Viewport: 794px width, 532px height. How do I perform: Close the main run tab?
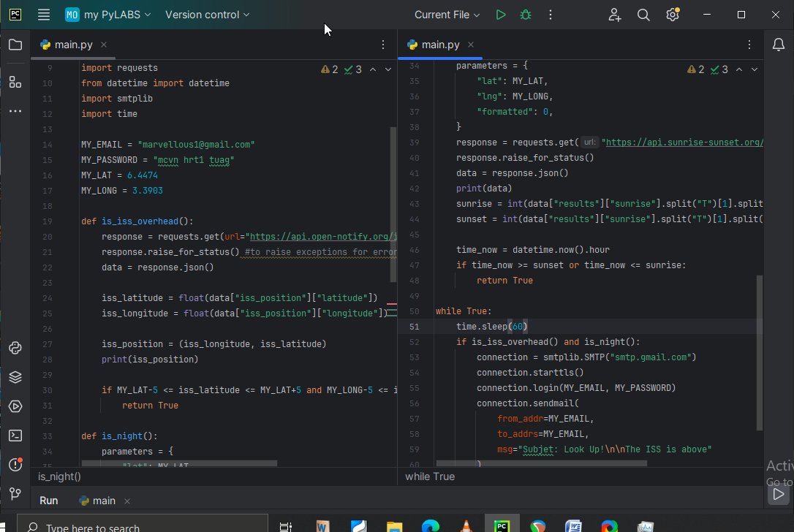coord(127,501)
